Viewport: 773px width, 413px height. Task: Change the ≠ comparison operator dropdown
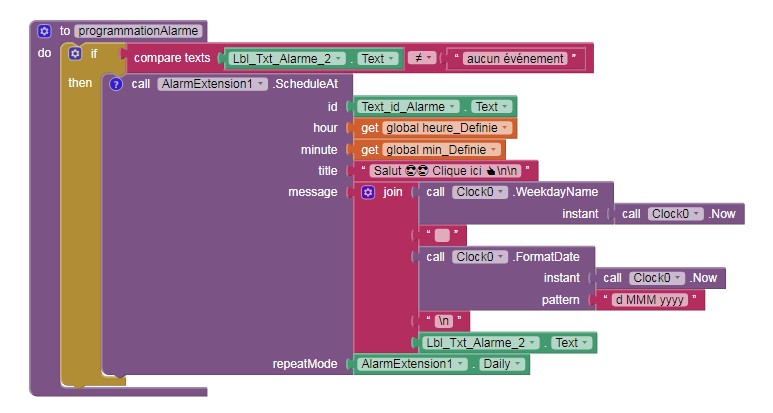click(x=422, y=58)
